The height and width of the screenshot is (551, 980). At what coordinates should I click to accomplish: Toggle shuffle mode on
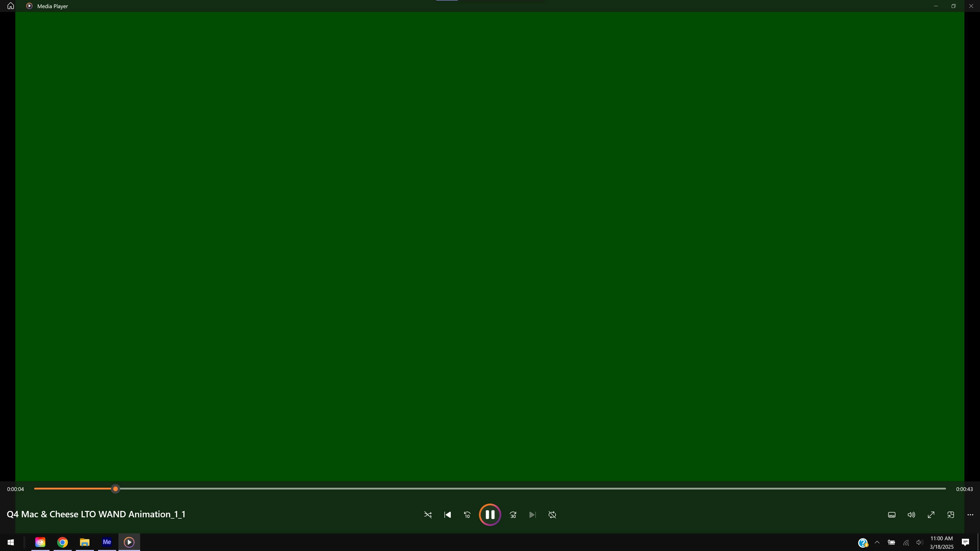(x=428, y=515)
